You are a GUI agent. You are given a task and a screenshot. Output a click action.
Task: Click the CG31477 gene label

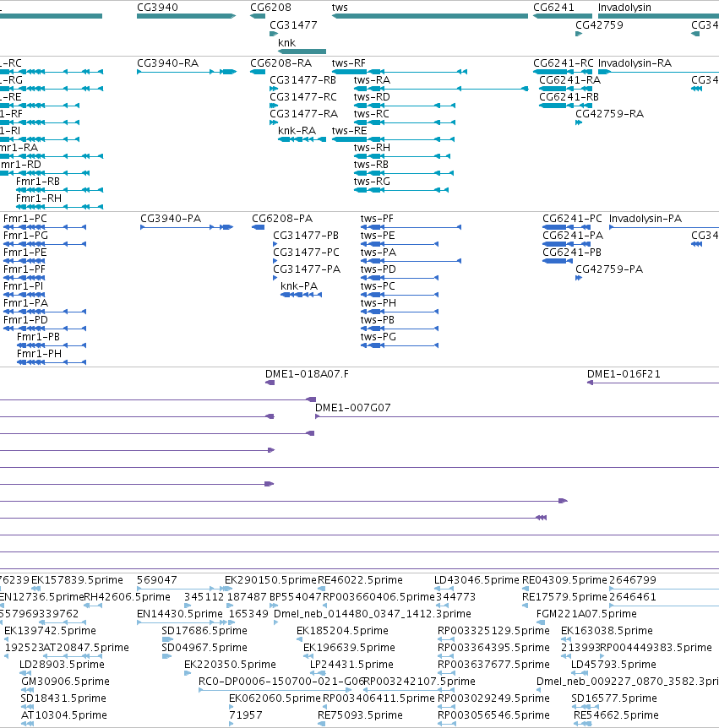click(293, 25)
